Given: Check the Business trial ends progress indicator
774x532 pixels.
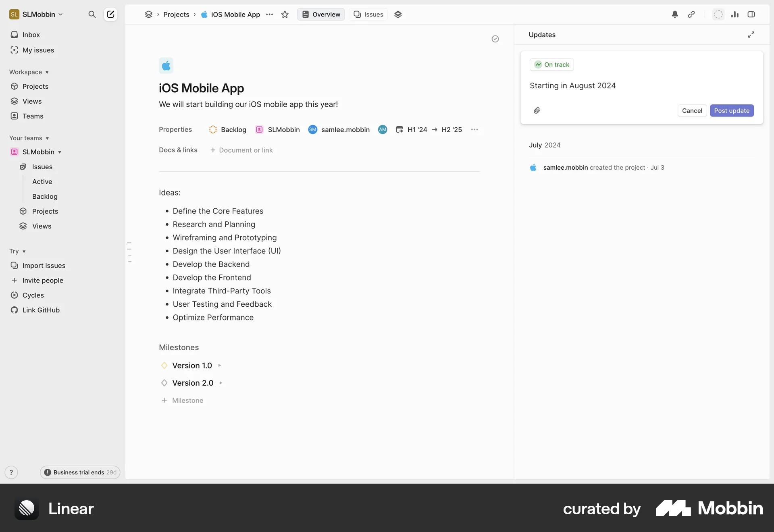Looking at the screenshot, I should click(79, 472).
